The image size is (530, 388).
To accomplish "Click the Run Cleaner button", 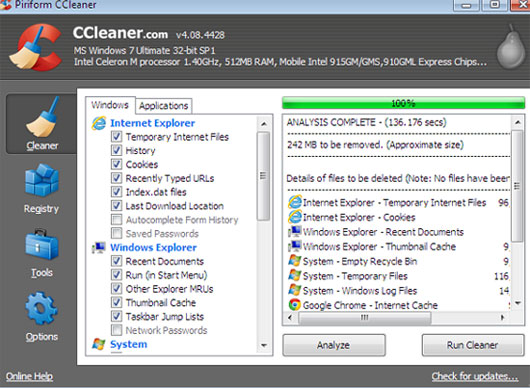I will pos(473,345).
